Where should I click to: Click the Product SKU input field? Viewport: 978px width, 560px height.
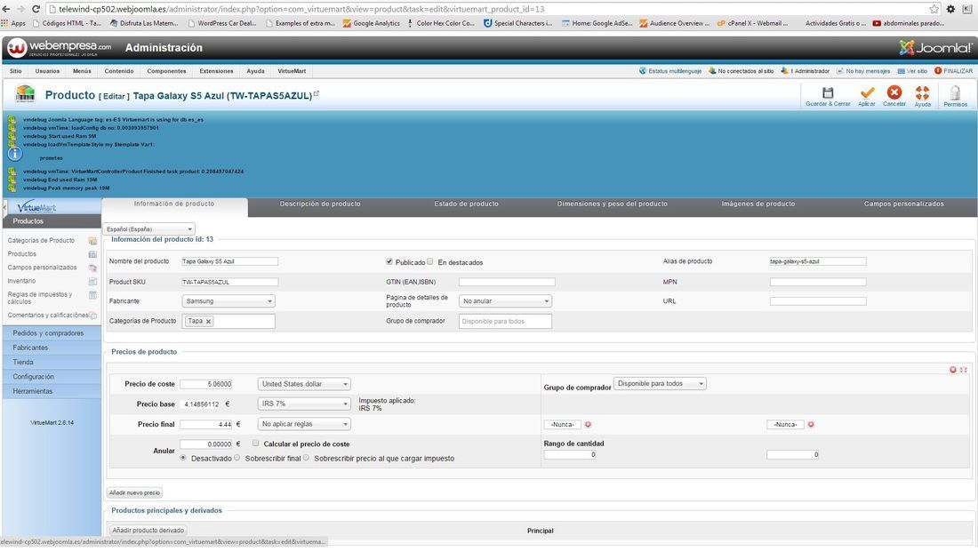tap(229, 283)
